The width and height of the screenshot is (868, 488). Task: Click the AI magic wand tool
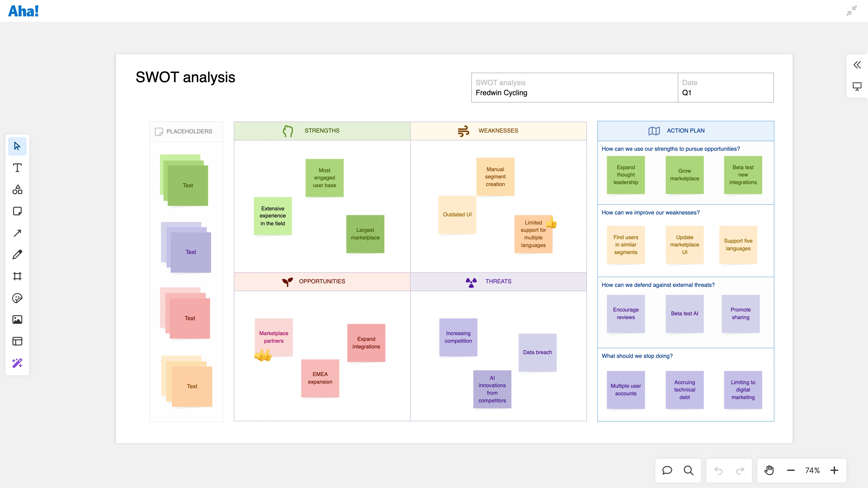coord(17,363)
